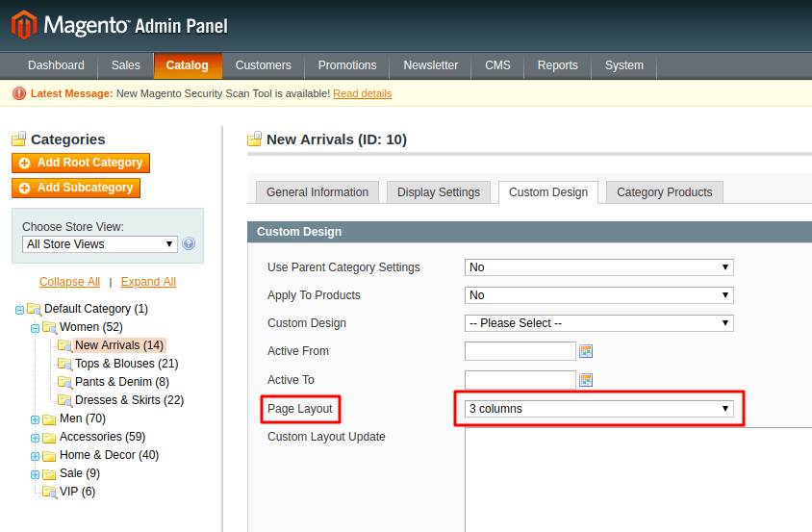
Task: Select New Arrivals (14) in category tree
Action: click(119, 345)
